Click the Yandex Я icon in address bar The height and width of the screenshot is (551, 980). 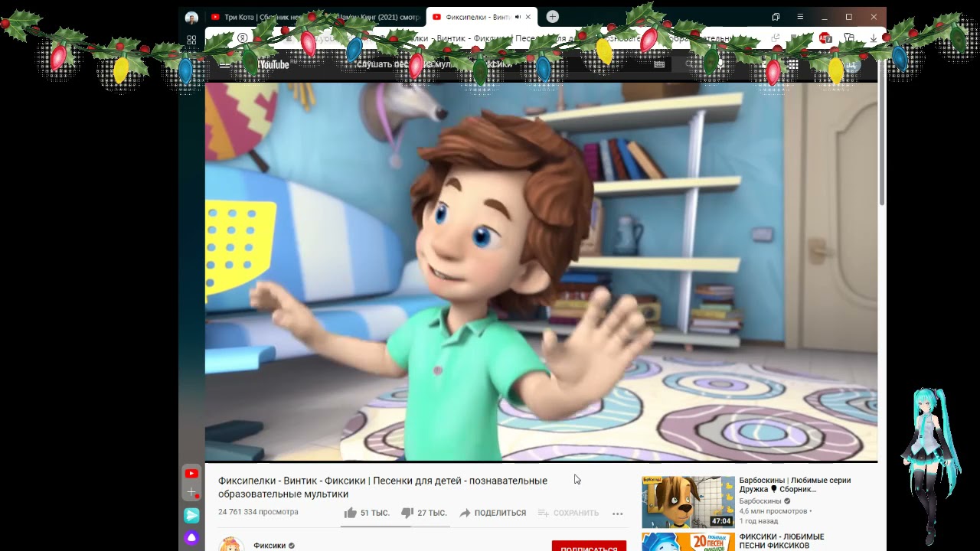pos(242,38)
